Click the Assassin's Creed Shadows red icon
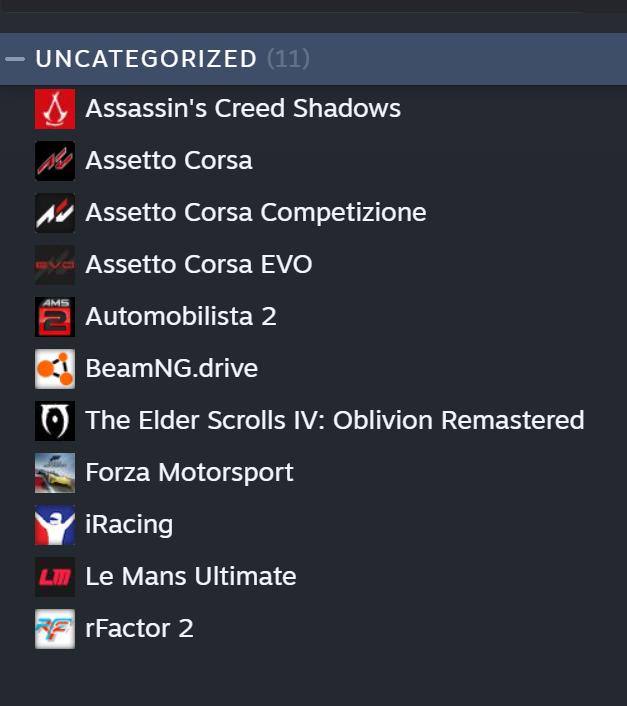Screen dimensions: 627x706 point(55,109)
